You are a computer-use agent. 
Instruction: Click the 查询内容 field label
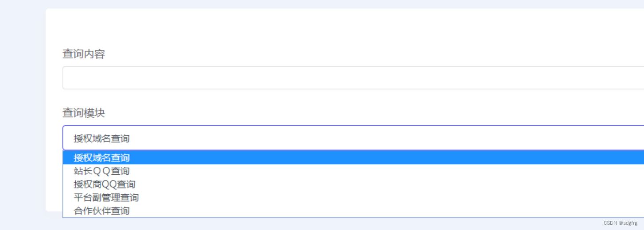84,54
